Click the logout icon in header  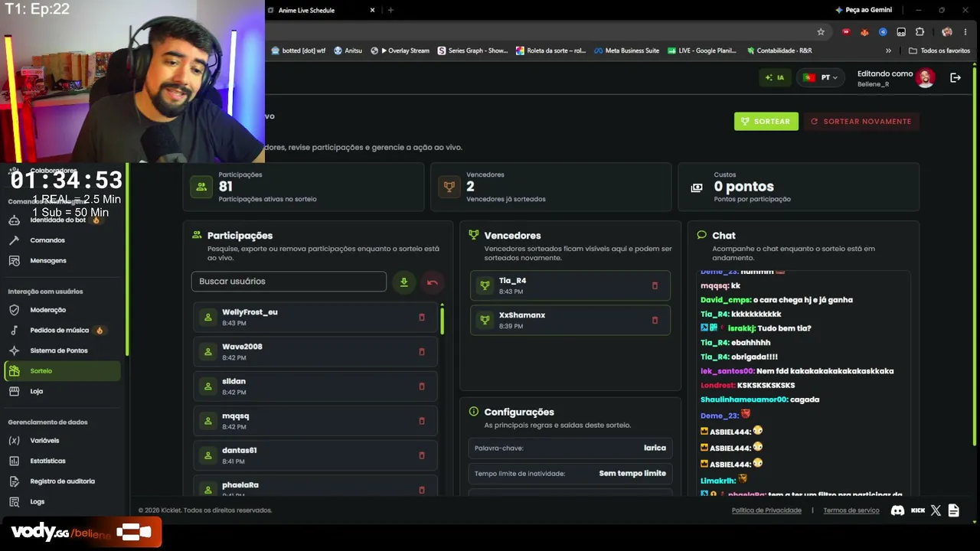pos(955,77)
